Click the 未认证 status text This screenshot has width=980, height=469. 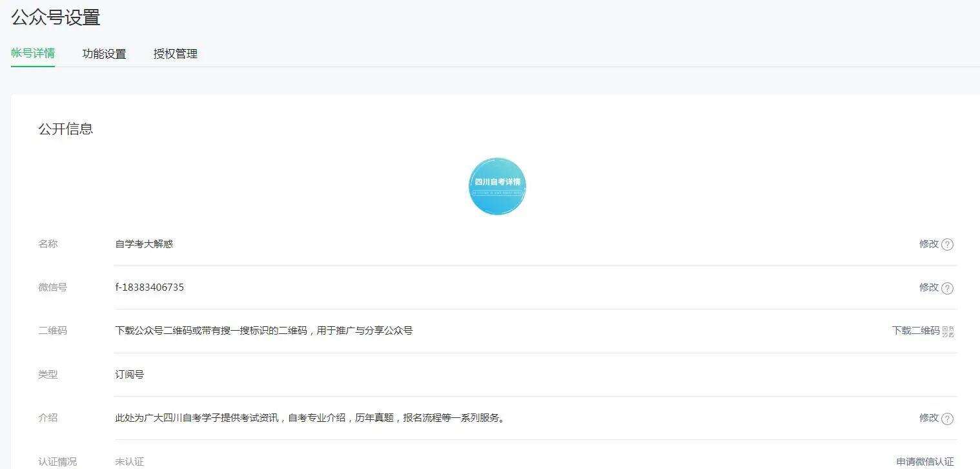tap(130, 461)
